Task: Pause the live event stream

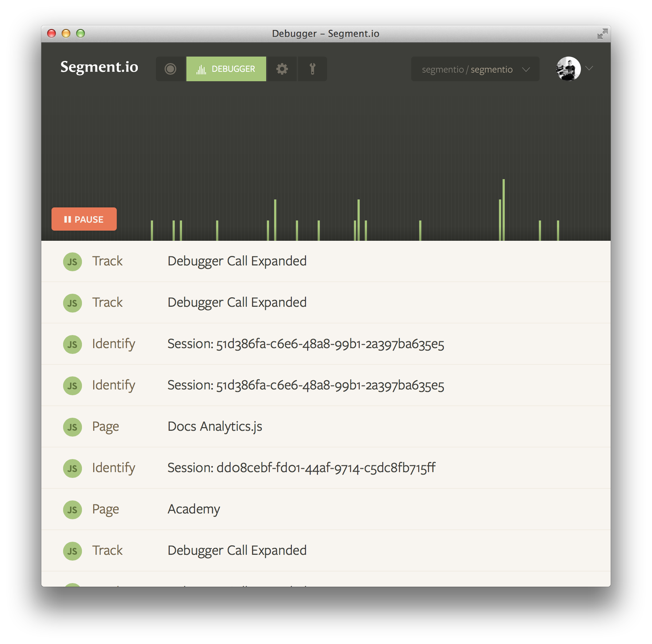Action: (x=84, y=219)
